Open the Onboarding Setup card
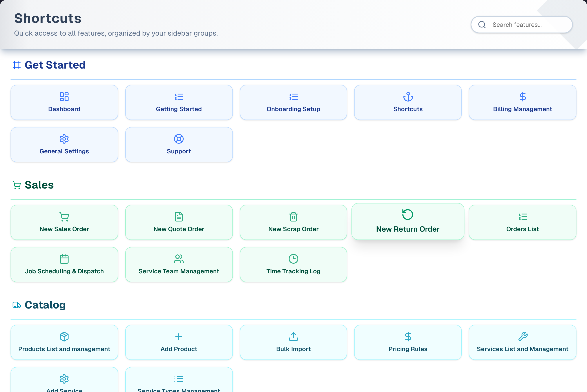Image resolution: width=587 pixels, height=392 pixels. [x=293, y=102]
